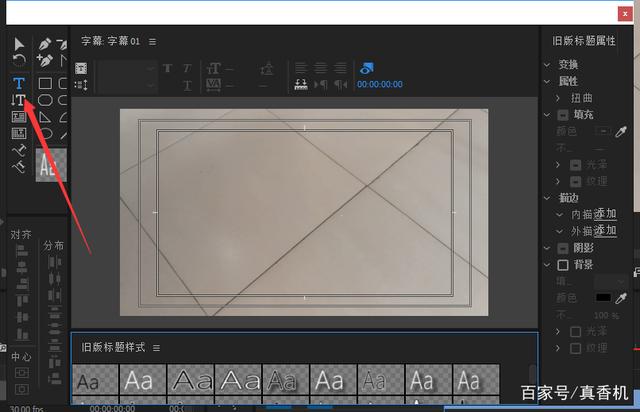
Task: Collapse the 变换 (Transform) section
Action: 547,64
